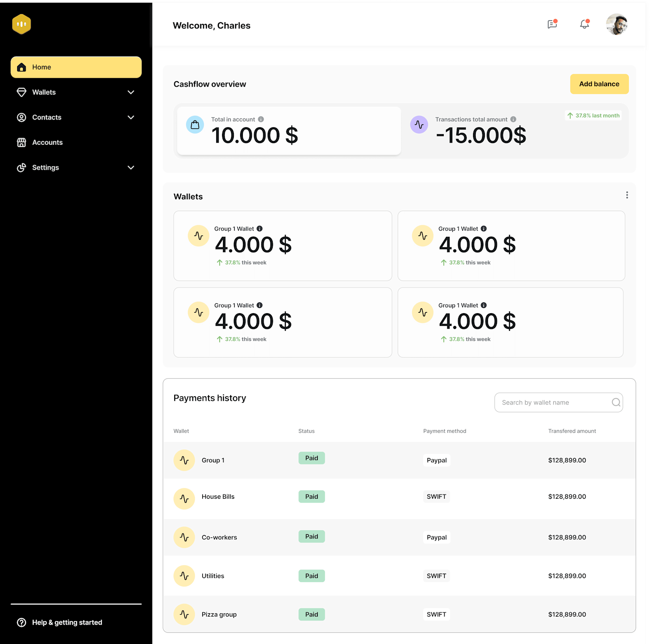Select the Co-workers wallet name

(x=219, y=537)
